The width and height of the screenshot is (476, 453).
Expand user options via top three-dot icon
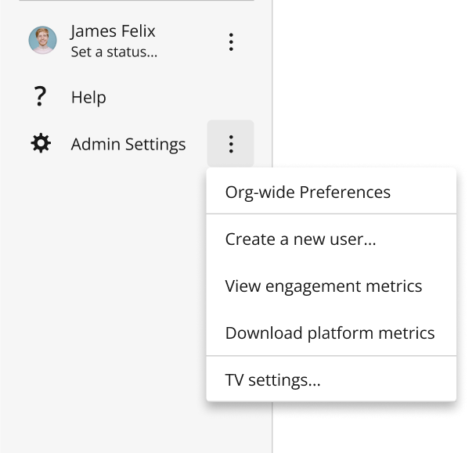tap(231, 42)
